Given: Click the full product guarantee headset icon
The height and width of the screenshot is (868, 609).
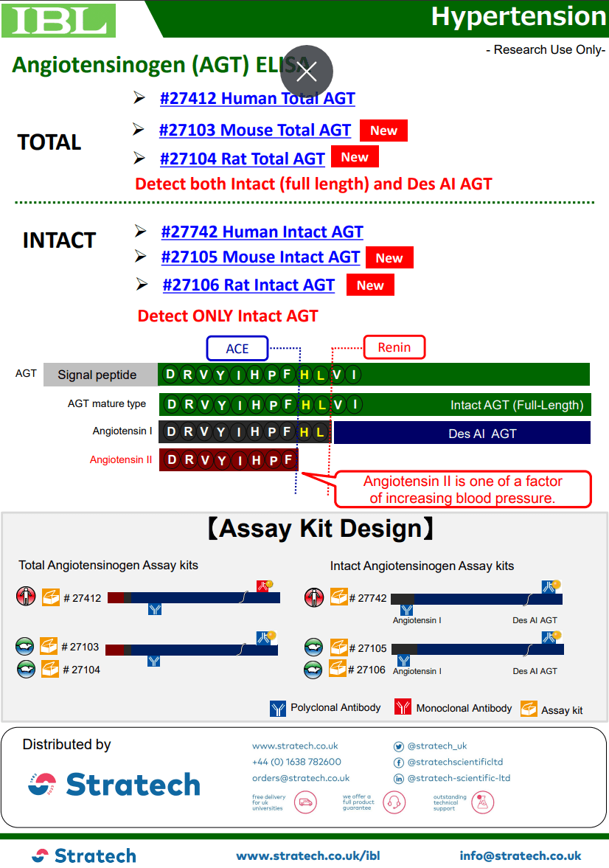Looking at the screenshot, I should click(394, 802).
